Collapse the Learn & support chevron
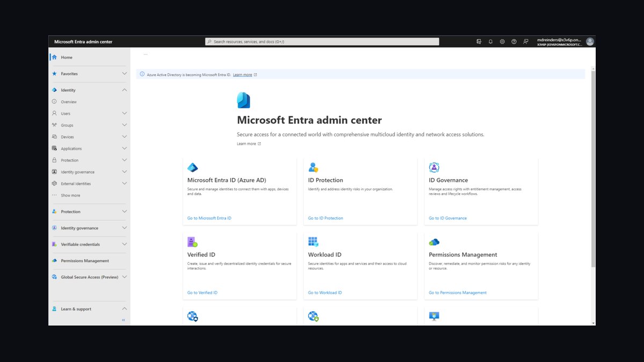The width and height of the screenshot is (644, 362). pyautogui.click(x=125, y=309)
